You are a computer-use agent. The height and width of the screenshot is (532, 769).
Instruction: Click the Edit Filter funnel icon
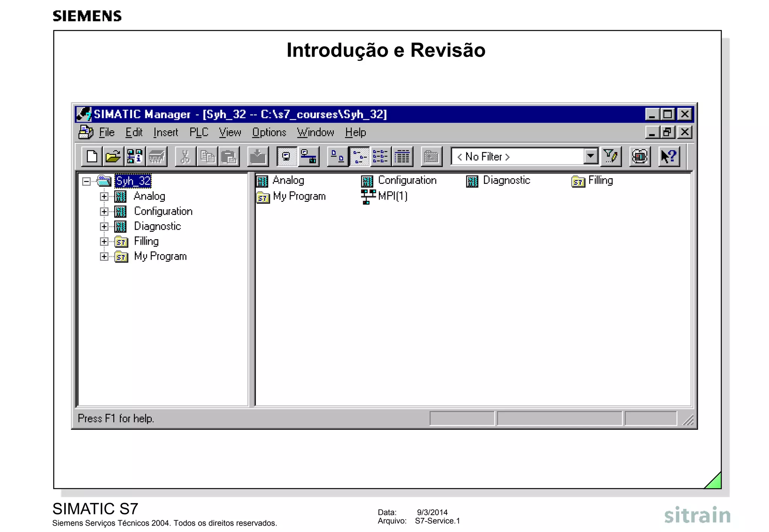pyautogui.click(x=611, y=156)
